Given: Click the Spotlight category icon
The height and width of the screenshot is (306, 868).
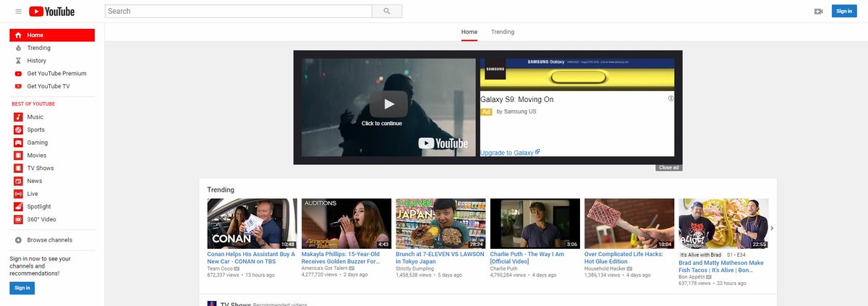Looking at the screenshot, I should click(x=18, y=207).
